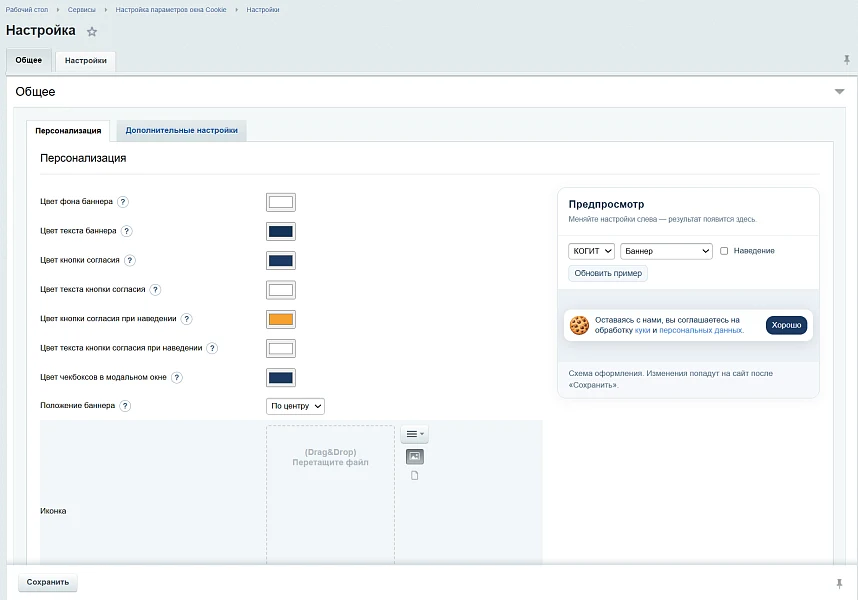
Task: Open Настройка параметров окна Cookie breadcrumb
Action: coord(171,10)
